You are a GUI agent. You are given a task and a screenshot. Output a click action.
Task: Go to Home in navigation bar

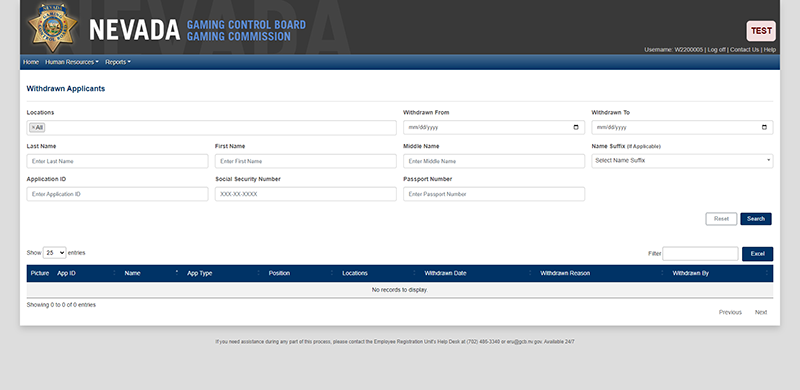tap(31, 62)
